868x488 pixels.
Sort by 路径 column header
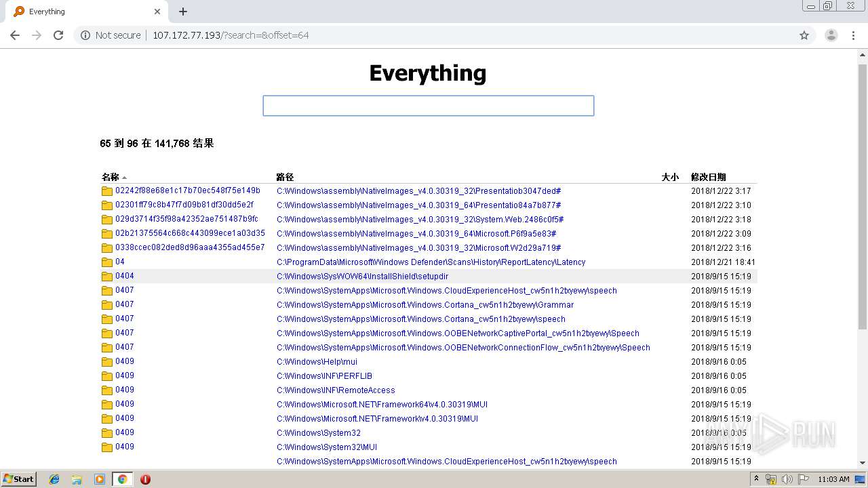[285, 177]
